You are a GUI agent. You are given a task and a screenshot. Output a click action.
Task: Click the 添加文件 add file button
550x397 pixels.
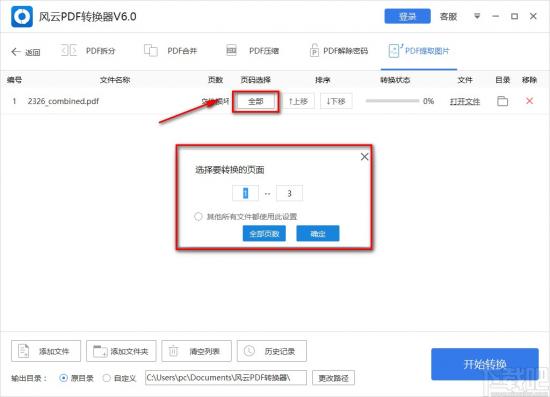coord(46,351)
